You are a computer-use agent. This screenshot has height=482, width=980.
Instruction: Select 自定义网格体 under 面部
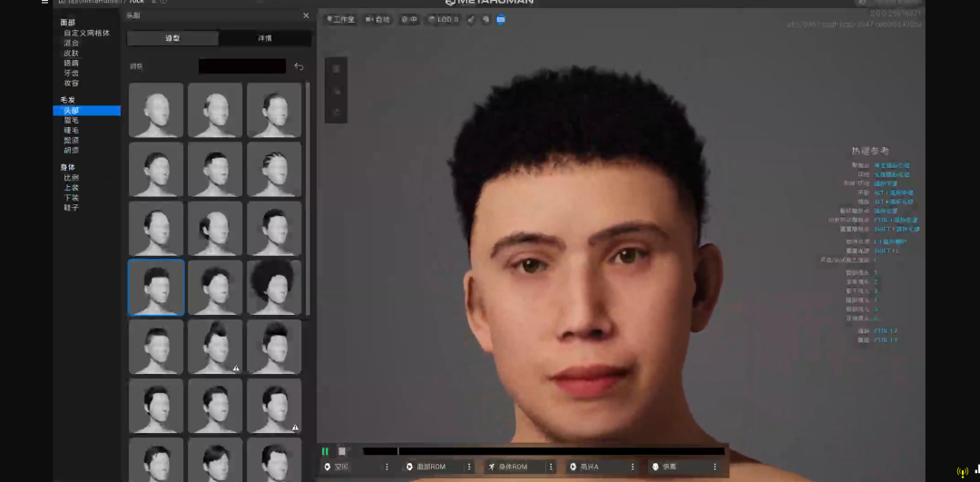[86, 33]
